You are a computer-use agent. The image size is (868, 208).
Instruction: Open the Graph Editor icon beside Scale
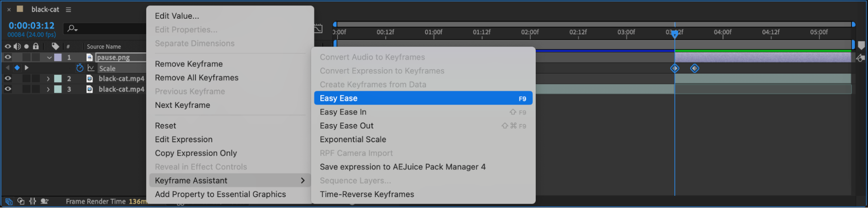(91, 68)
